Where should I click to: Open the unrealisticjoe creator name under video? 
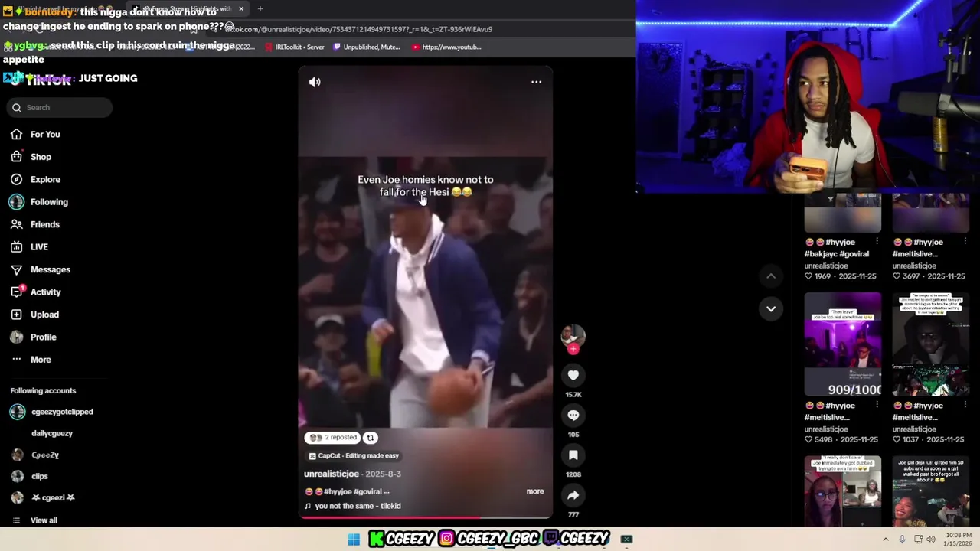(x=332, y=474)
